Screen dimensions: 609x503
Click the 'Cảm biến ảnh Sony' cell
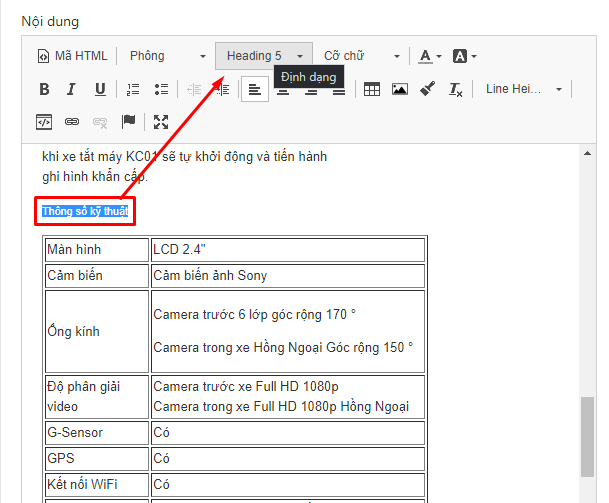[288, 276]
